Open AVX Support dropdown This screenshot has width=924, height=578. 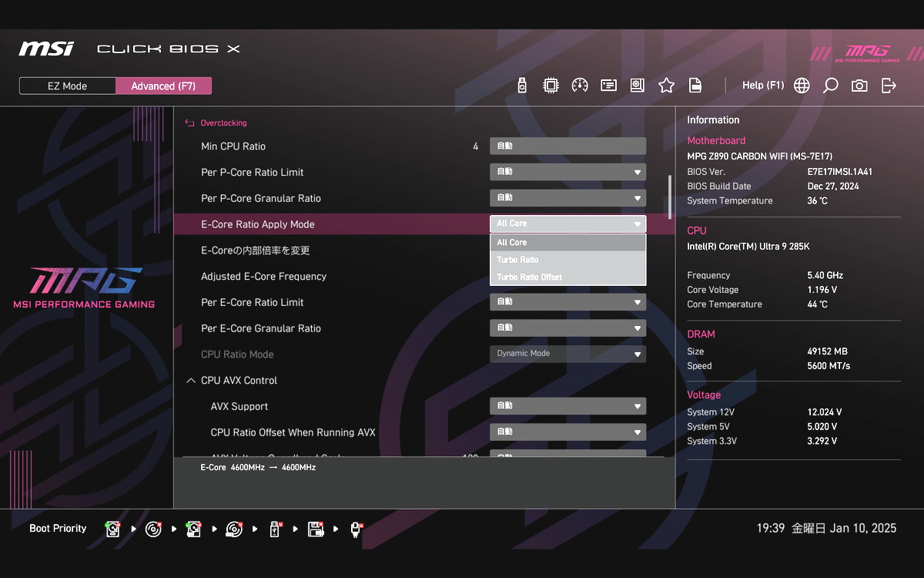coord(568,405)
